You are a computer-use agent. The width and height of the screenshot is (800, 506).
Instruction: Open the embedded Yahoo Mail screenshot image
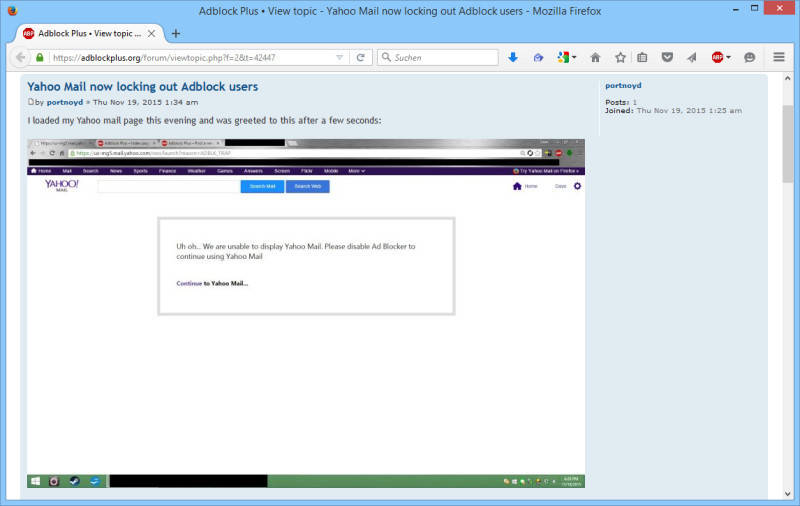tap(306, 313)
